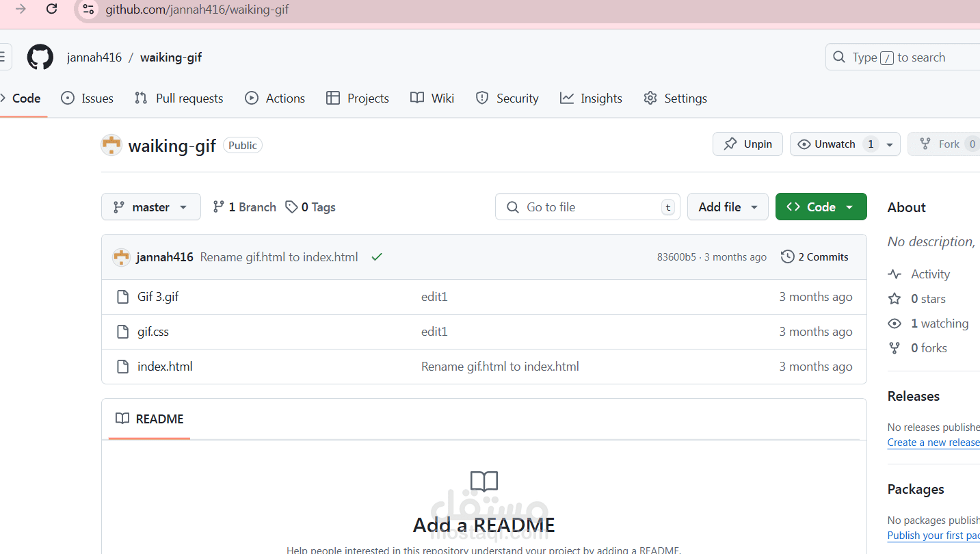Open the Activity link in About
The height and width of the screenshot is (554, 980).
point(930,274)
